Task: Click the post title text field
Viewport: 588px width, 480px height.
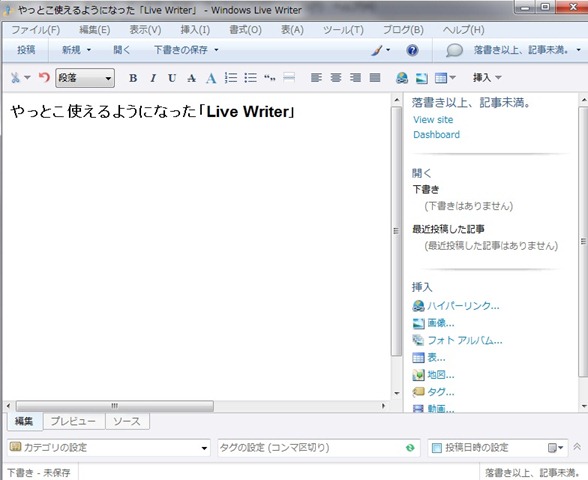Action: pyautogui.click(x=152, y=112)
